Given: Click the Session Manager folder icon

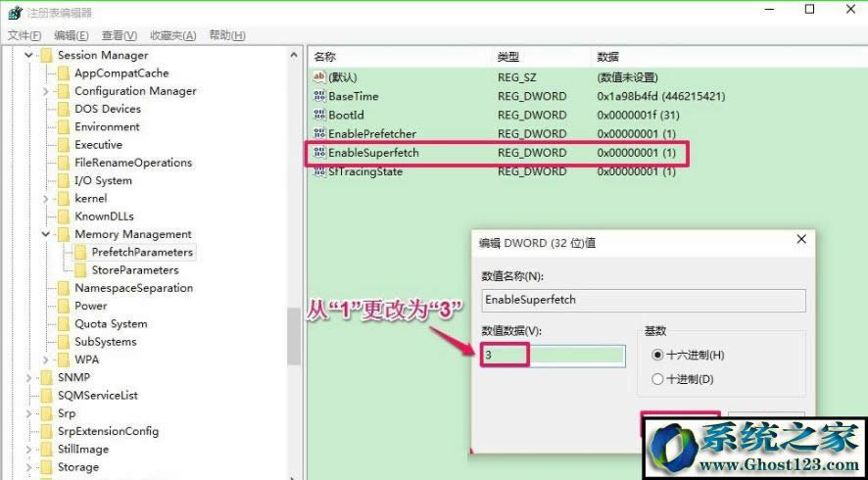Looking at the screenshot, I should pyautogui.click(x=46, y=56).
